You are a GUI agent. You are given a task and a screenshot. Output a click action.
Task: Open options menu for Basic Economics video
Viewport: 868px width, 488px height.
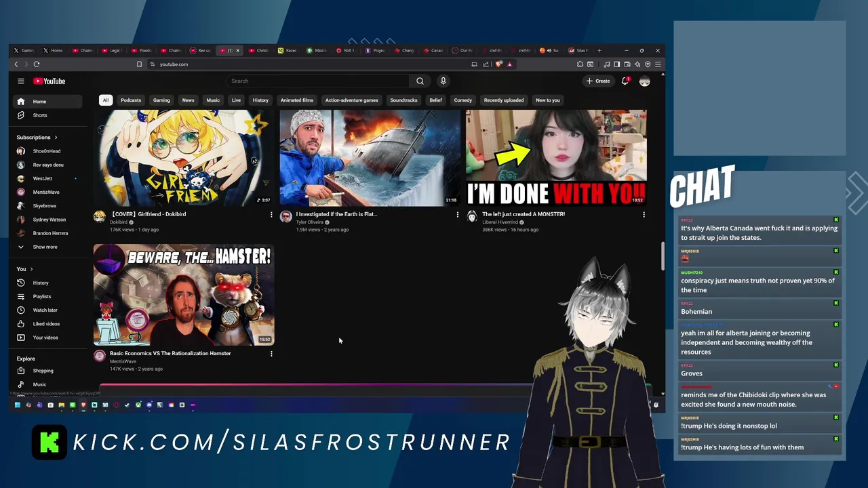271,354
